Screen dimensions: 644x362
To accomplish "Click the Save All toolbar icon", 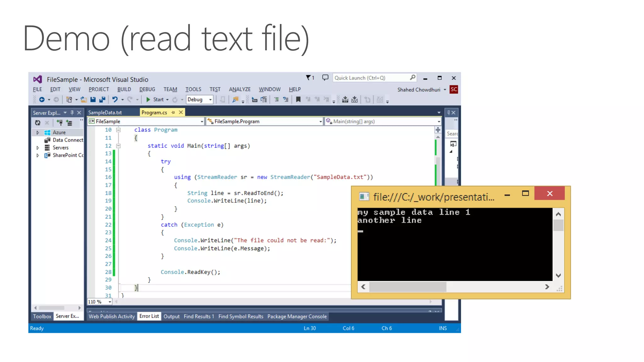I will (102, 100).
